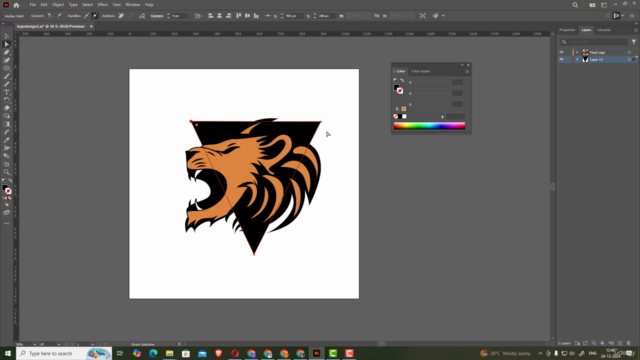Viewport: 640px width, 360px height.
Task: Select the Eyedropper tool
Action: pyautogui.click(x=7, y=140)
